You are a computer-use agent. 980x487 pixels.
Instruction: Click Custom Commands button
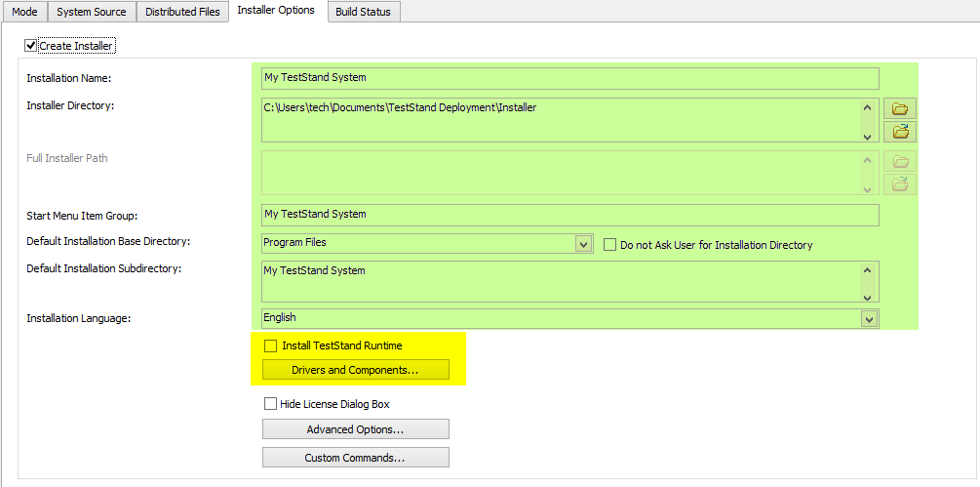(x=355, y=458)
